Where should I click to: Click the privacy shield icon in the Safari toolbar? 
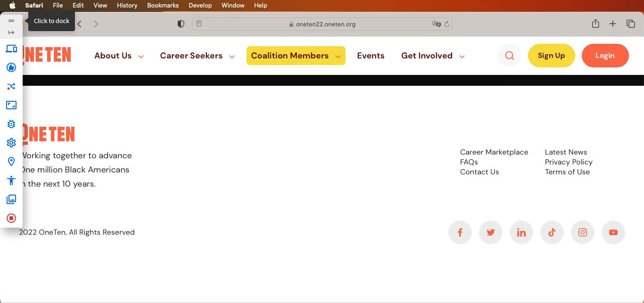pyautogui.click(x=181, y=24)
